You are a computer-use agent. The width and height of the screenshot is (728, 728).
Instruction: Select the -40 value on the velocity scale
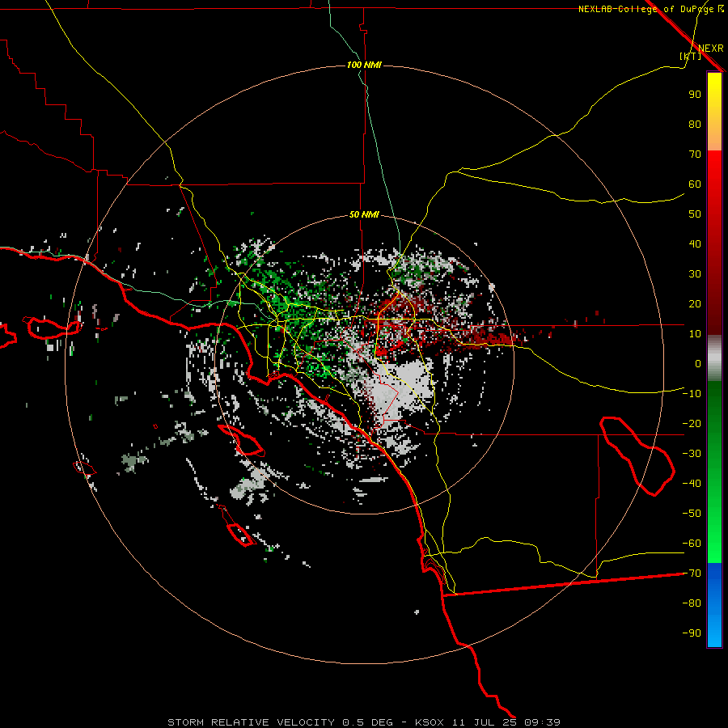pos(692,484)
